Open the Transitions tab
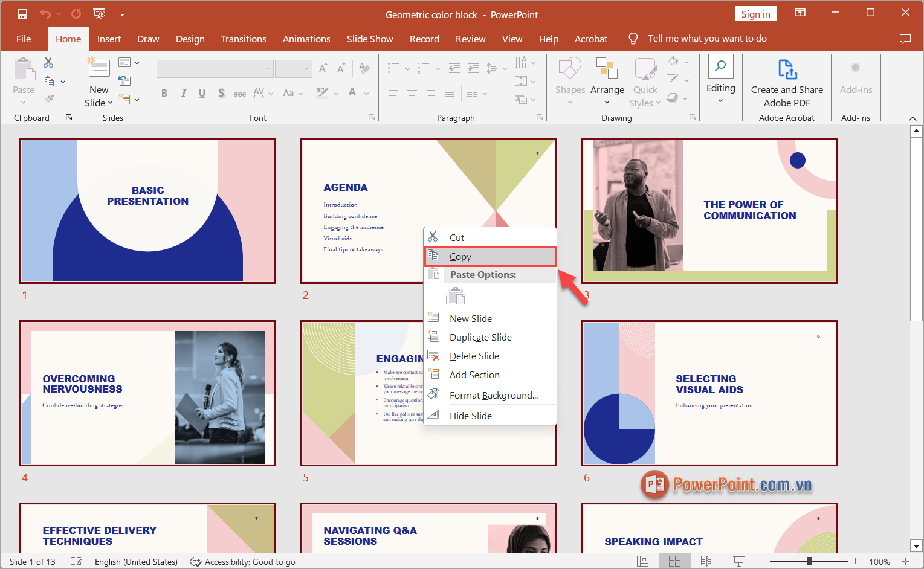This screenshot has height=569, width=924. click(x=244, y=39)
